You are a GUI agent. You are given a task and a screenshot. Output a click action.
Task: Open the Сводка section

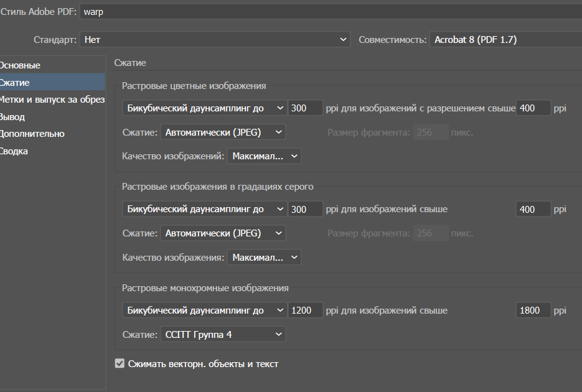(14, 151)
